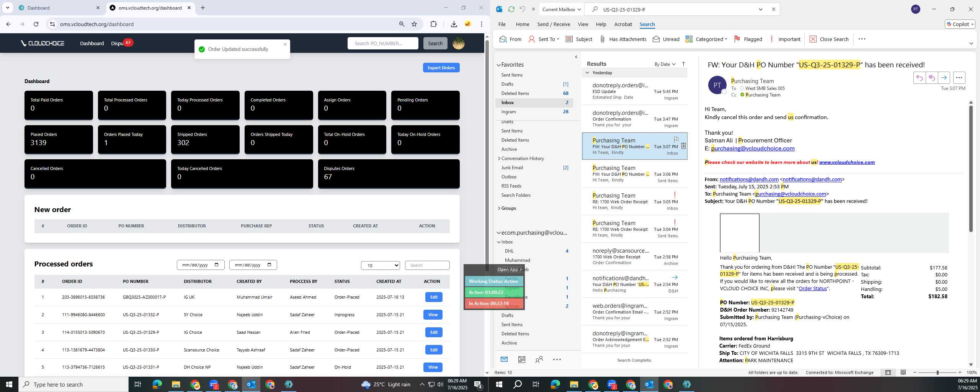
Task: Collapse the Yesterday results group
Action: (587, 73)
